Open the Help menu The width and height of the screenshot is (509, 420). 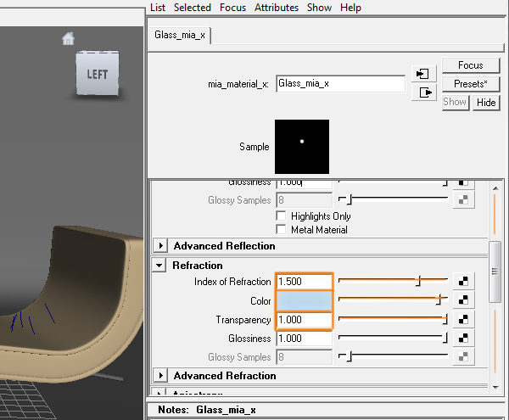350,8
